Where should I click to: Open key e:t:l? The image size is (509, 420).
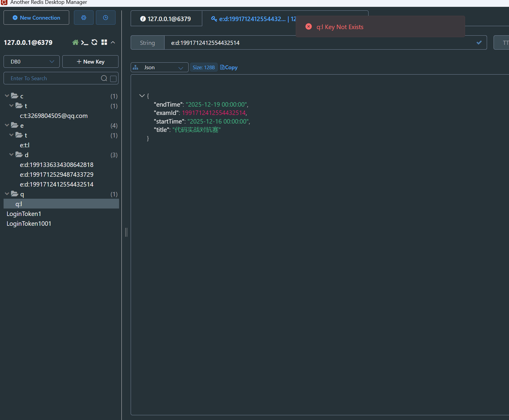pos(25,145)
